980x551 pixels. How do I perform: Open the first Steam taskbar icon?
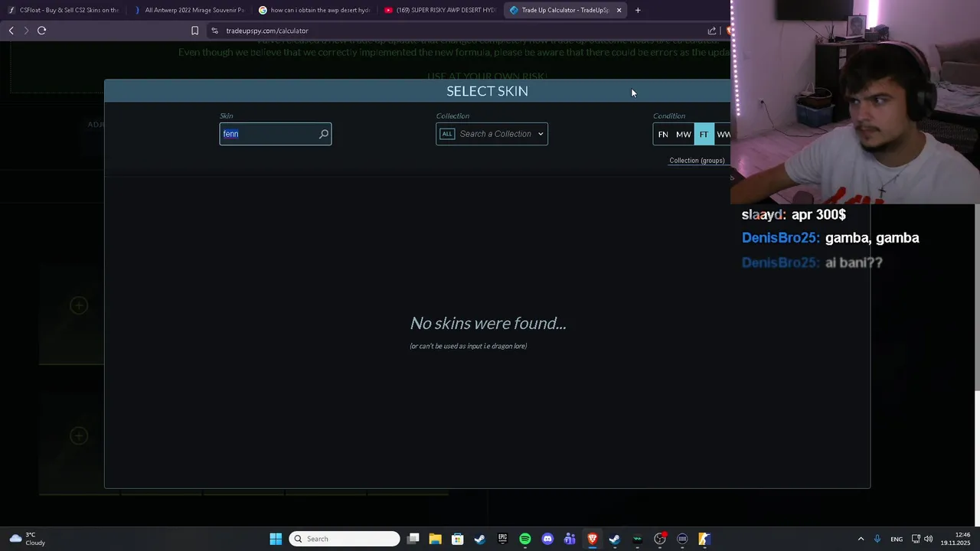(x=479, y=539)
